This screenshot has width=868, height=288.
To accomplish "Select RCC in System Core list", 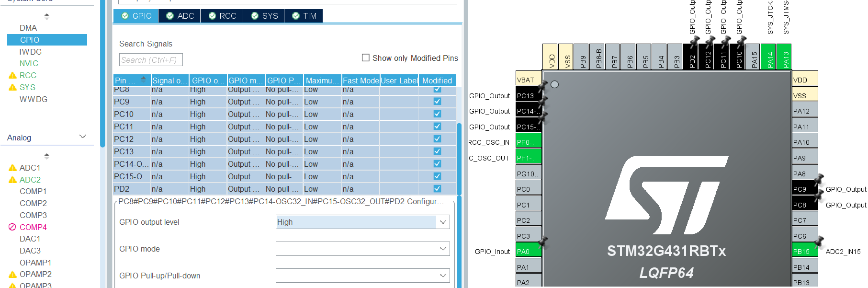I will coord(28,75).
